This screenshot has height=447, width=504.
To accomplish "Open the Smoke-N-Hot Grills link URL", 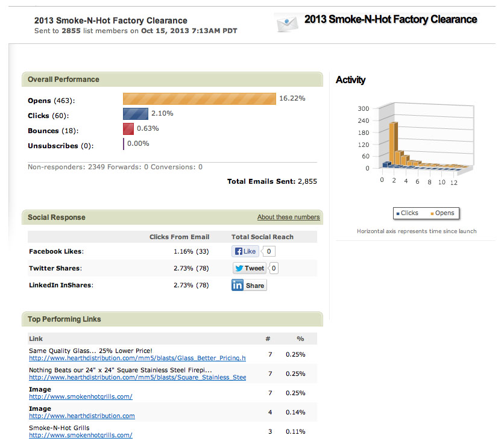I will pyautogui.click(x=80, y=435).
